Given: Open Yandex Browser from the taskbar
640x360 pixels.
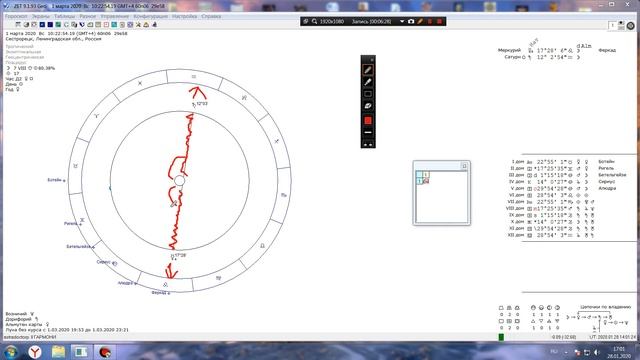Looking at the screenshot, I should (35, 351).
